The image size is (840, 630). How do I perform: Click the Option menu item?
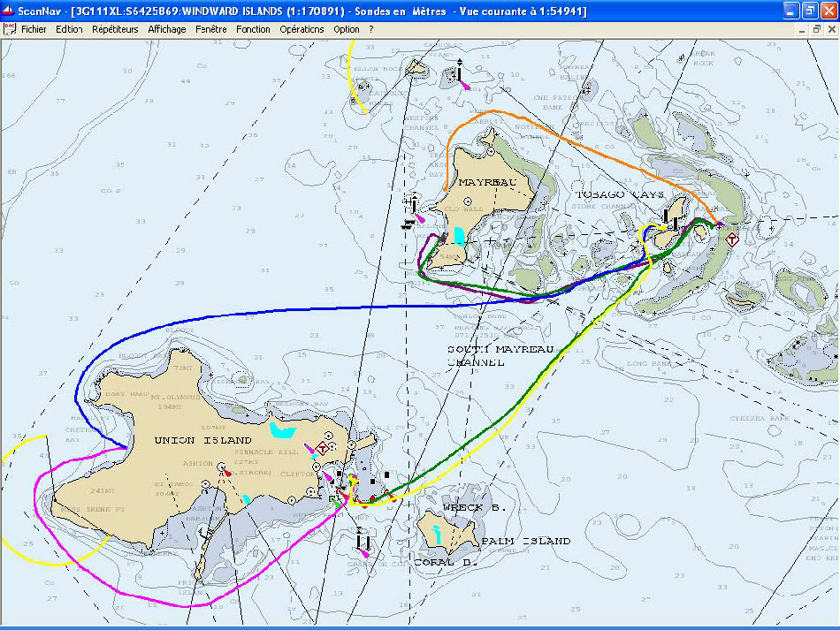coord(347,29)
